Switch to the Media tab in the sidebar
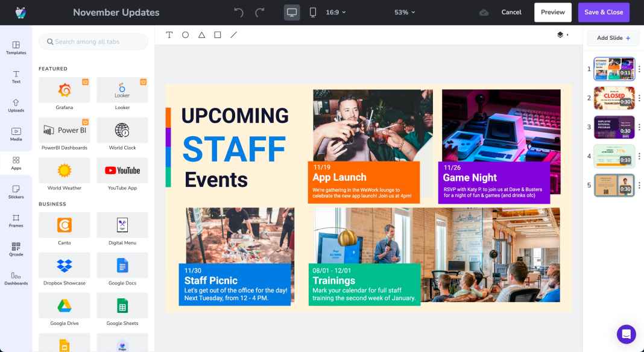The height and width of the screenshot is (352, 644). click(16, 134)
